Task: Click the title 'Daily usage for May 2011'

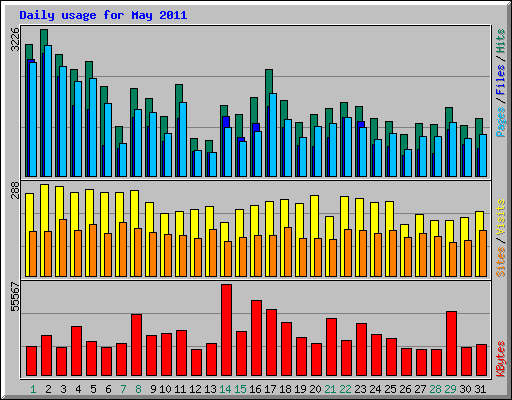Action: pyautogui.click(x=103, y=15)
